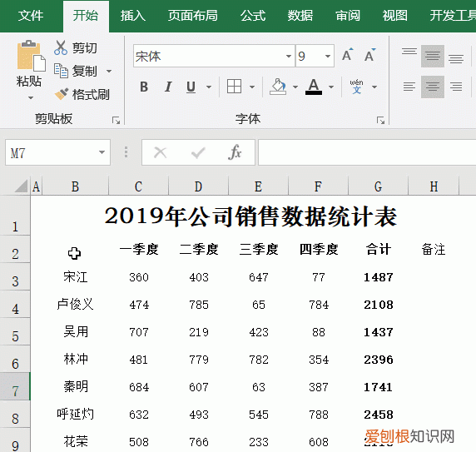The height and width of the screenshot is (452, 476).
Task: Click the formula bar confirm checkmark icon
Action: [198, 152]
